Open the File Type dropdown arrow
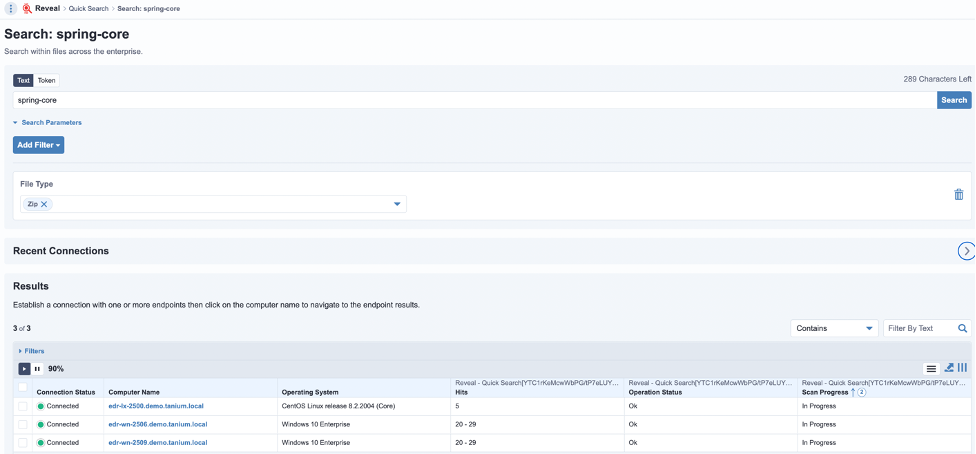Viewport: 976px width, 454px height. pyautogui.click(x=396, y=204)
